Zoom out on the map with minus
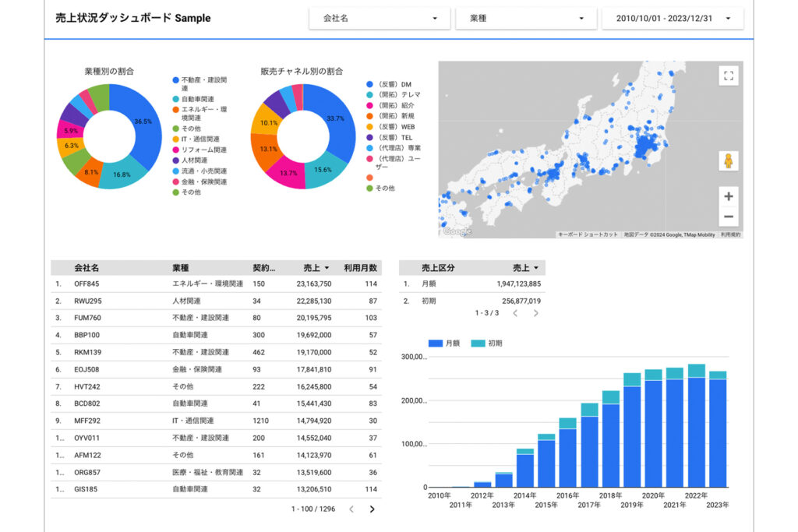This screenshot has width=798, height=532. pos(729,217)
